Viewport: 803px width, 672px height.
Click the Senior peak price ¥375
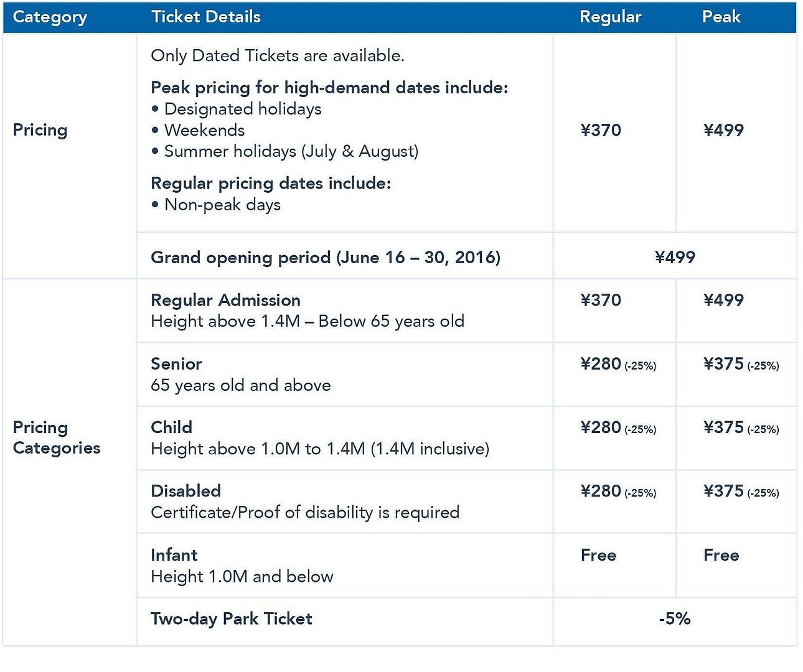[723, 364]
